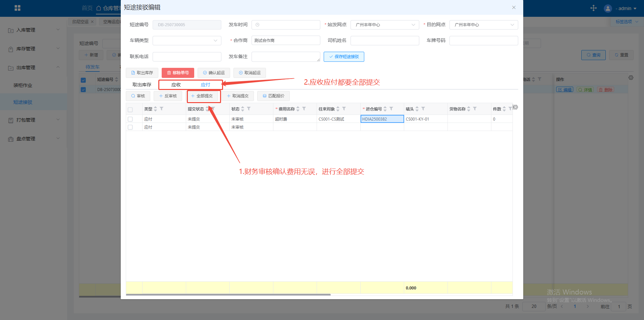Click the move arrows icon in header
644x320 pixels.
tap(593, 8)
